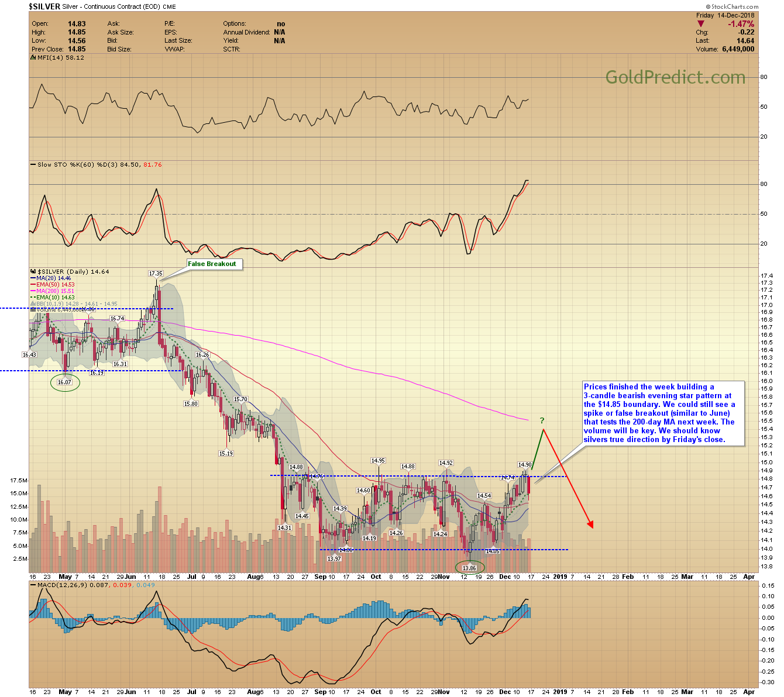Click the 14.26 price label
This screenshot has height=697, width=784.
tap(396, 533)
